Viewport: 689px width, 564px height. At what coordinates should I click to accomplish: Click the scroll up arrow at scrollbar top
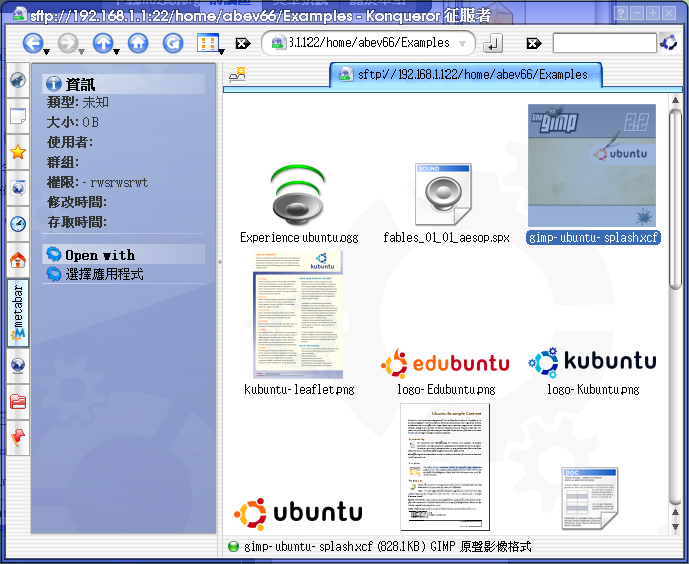(x=675, y=101)
